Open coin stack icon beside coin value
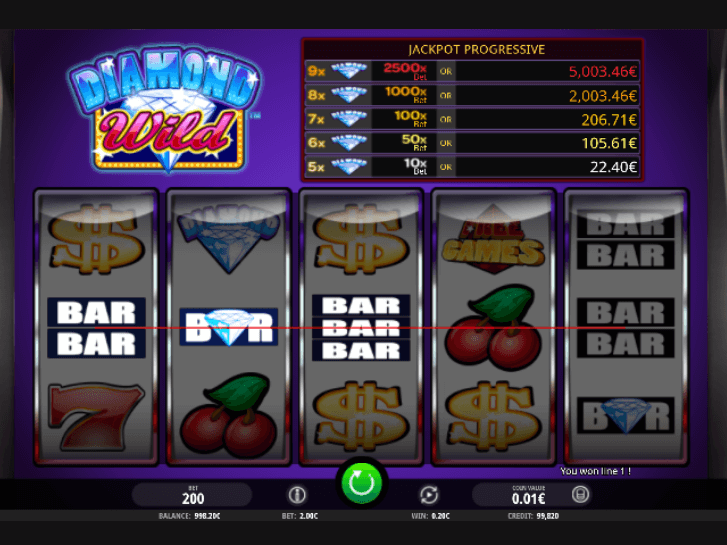727x545 pixels. click(x=580, y=494)
